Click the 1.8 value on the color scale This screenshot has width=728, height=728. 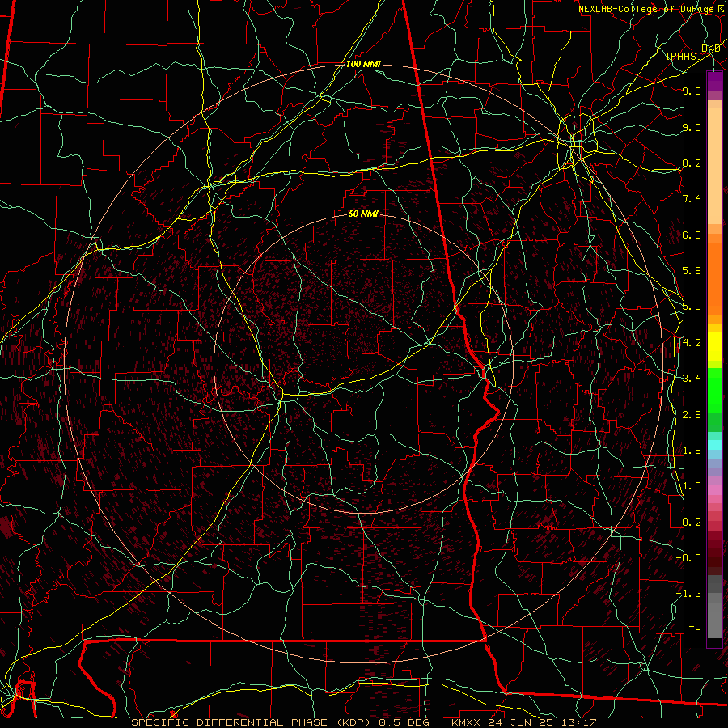pyautogui.click(x=692, y=451)
